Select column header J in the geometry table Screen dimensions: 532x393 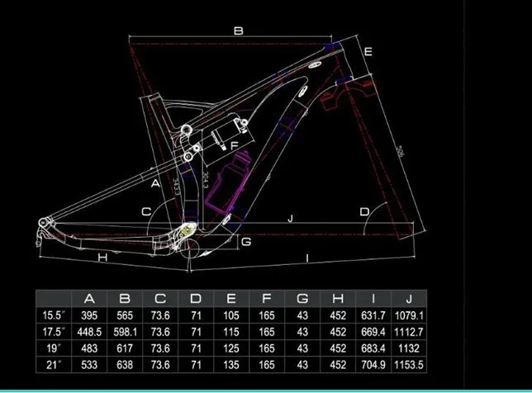(x=409, y=299)
